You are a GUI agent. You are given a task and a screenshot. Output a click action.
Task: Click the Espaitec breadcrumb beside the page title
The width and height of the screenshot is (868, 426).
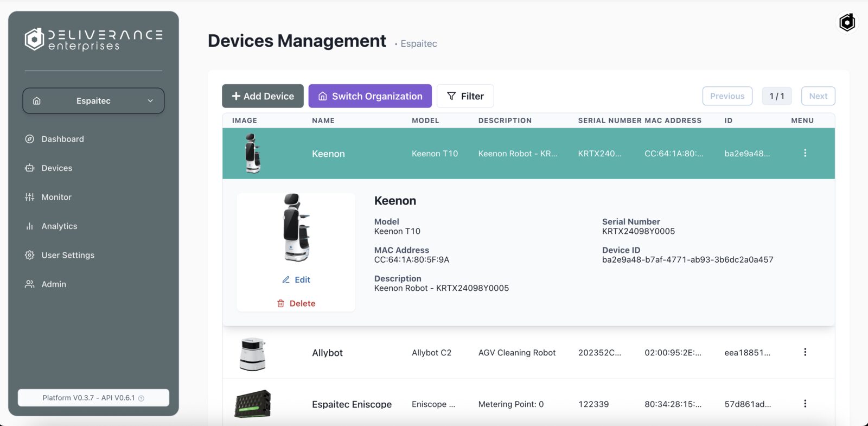pyautogui.click(x=419, y=43)
